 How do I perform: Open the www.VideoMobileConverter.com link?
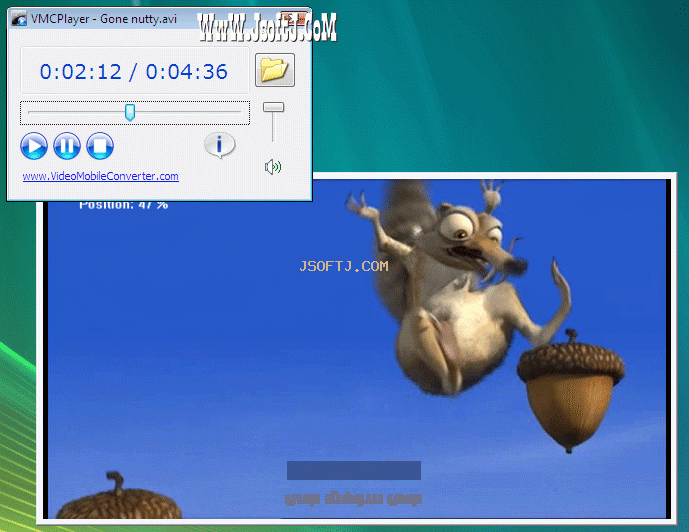tap(101, 176)
